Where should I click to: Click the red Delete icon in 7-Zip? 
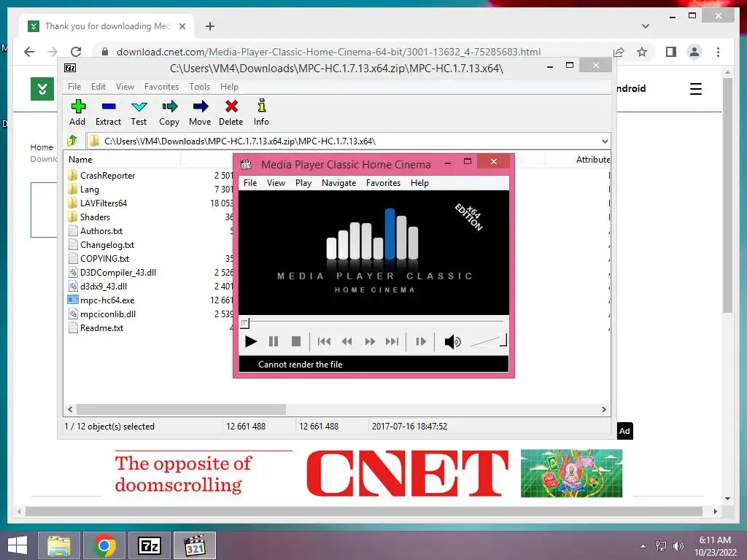[x=231, y=113]
